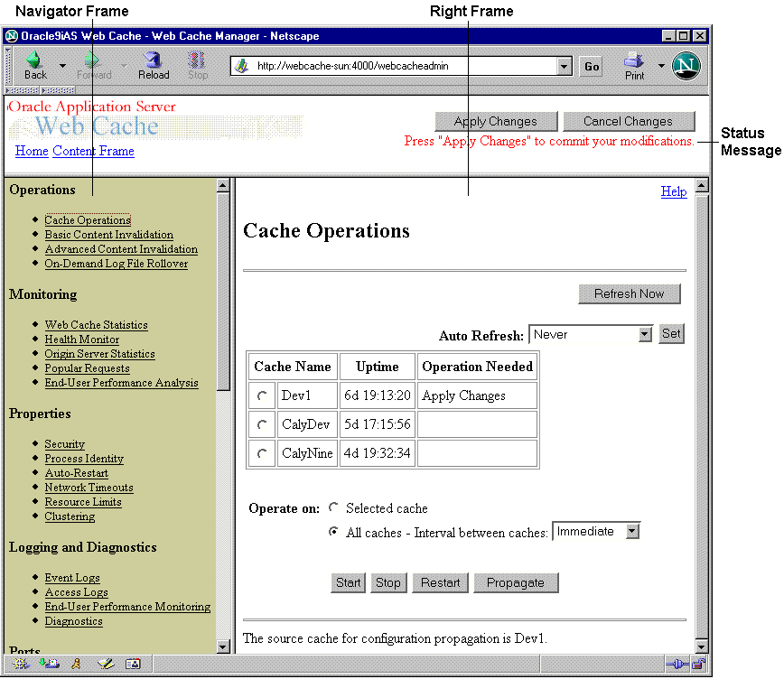This screenshot has width=784, height=679.
Task: Click right frame scrollbar up arrow
Action: click(702, 186)
